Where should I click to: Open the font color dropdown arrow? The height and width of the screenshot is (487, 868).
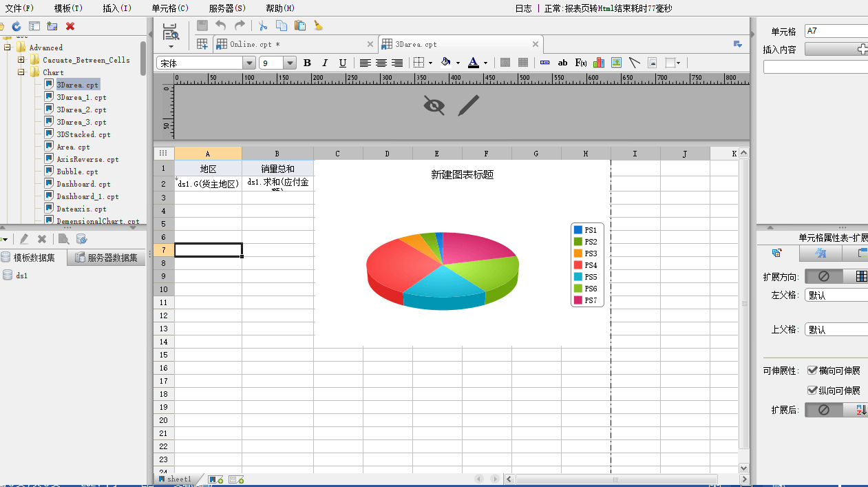click(485, 63)
